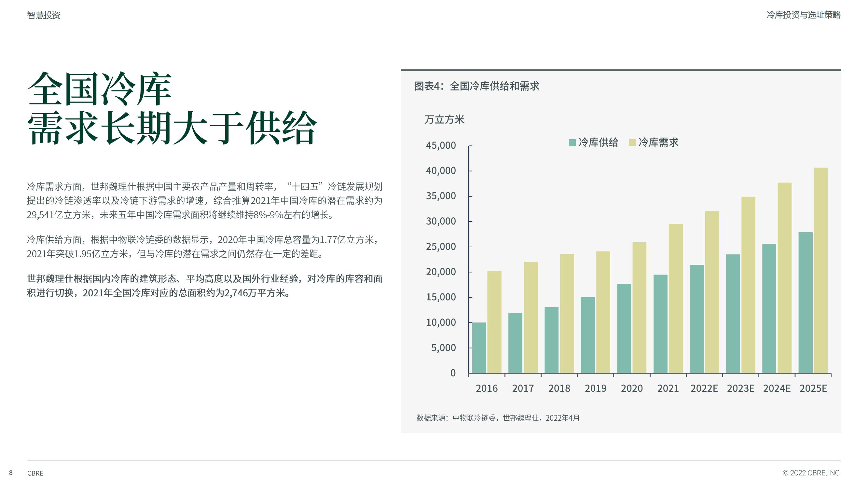868x488 pixels.
Task: Click the y-axis value 45,000
Action: click(x=441, y=145)
